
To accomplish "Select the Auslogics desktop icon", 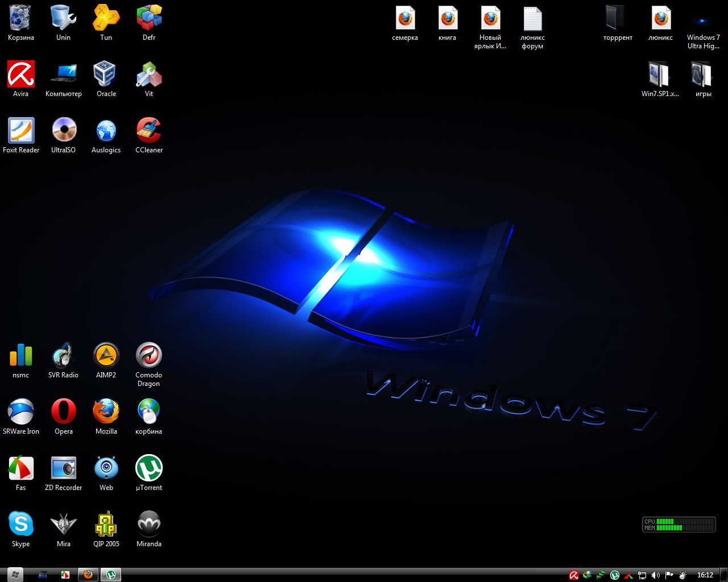I will coord(106,135).
